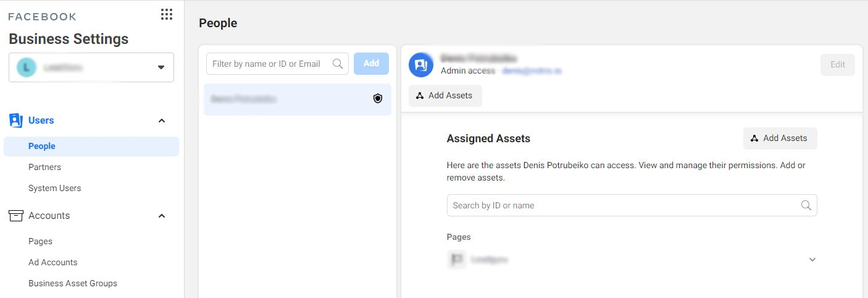This screenshot has width=868, height=298.
Task: Open Partners in the sidebar
Action: 44,167
